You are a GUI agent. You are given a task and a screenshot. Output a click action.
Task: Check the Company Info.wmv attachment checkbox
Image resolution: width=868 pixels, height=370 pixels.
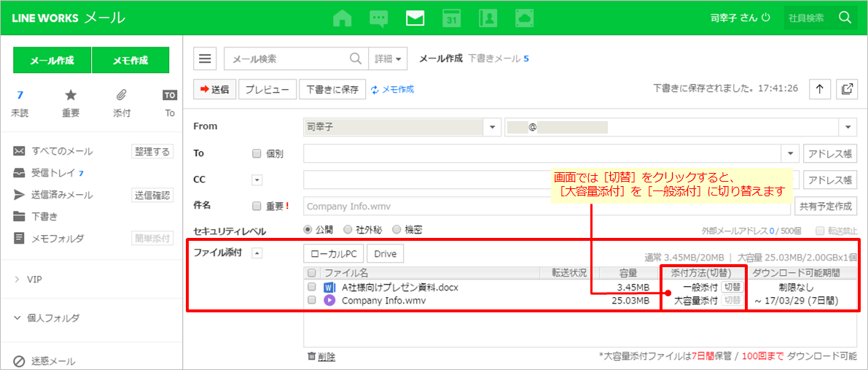tap(311, 300)
